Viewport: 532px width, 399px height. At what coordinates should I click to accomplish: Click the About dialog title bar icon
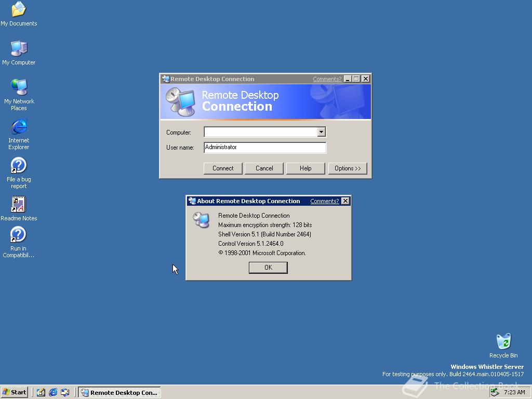(192, 201)
